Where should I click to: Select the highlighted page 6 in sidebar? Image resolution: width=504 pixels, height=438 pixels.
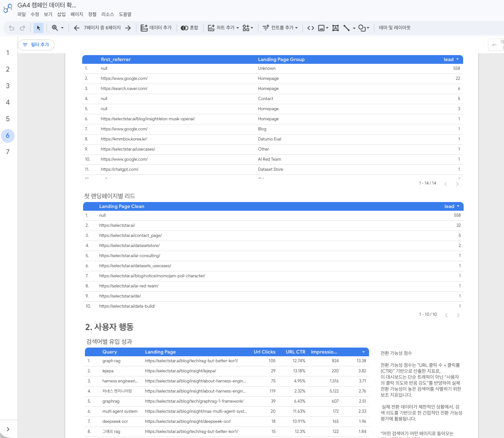(x=8, y=135)
